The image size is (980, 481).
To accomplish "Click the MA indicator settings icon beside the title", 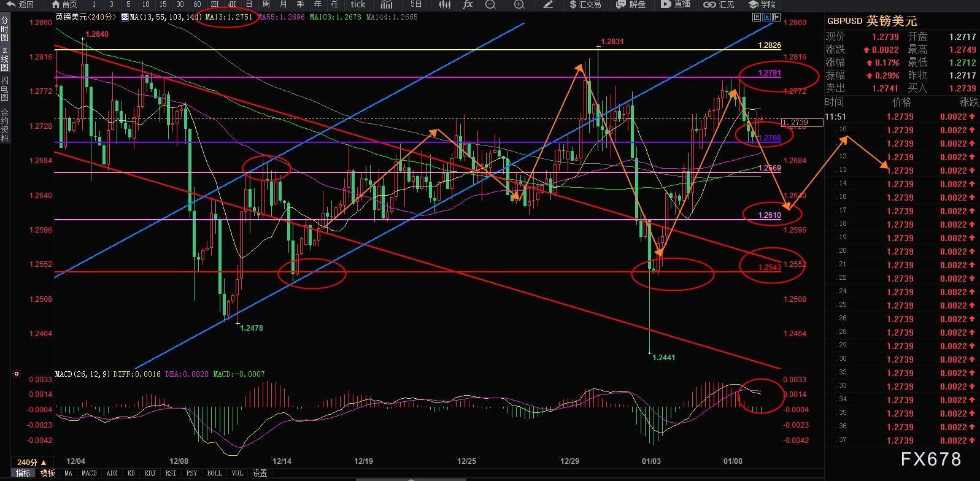I will point(125,17).
